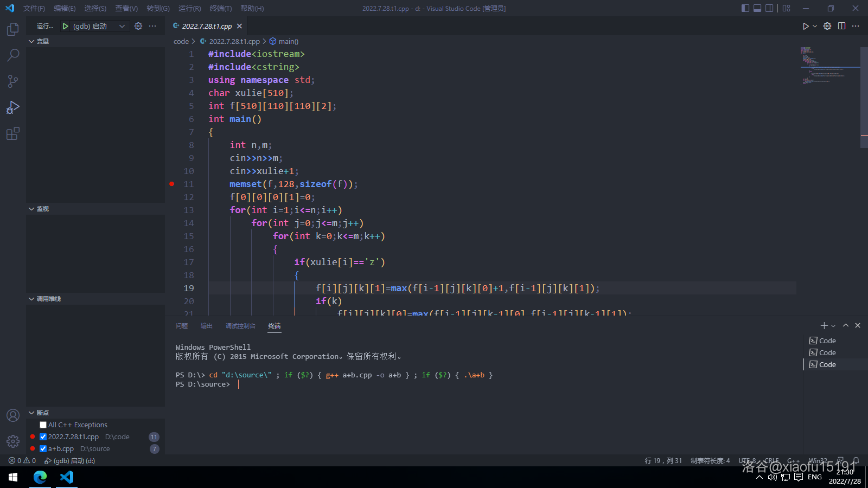Click ENG input language indicator
The image size is (868, 488).
tap(815, 477)
